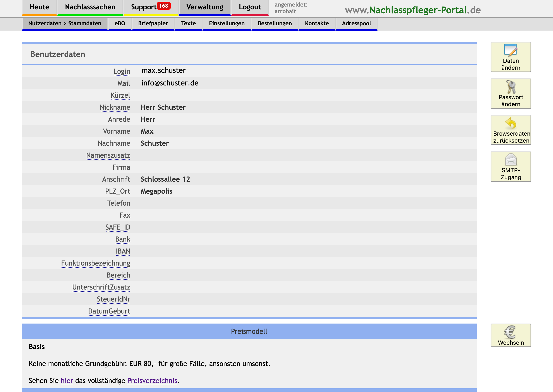The height and width of the screenshot is (392, 553).
Task: Open the Kontakte submenu tab
Action: click(x=316, y=23)
